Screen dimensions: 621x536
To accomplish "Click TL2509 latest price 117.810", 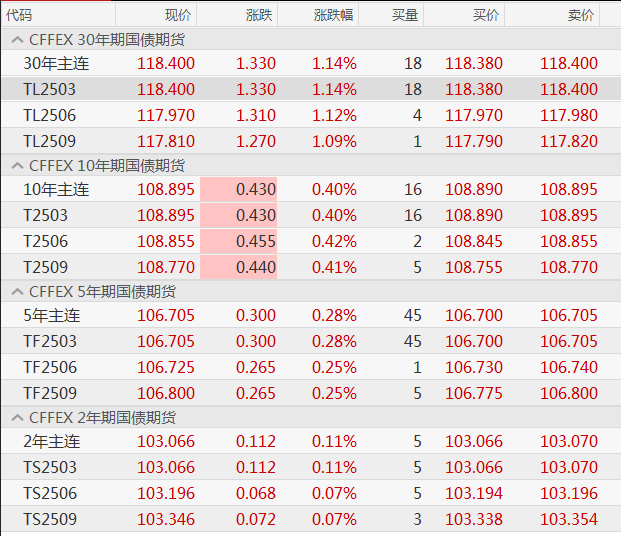I will pos(166,141).
